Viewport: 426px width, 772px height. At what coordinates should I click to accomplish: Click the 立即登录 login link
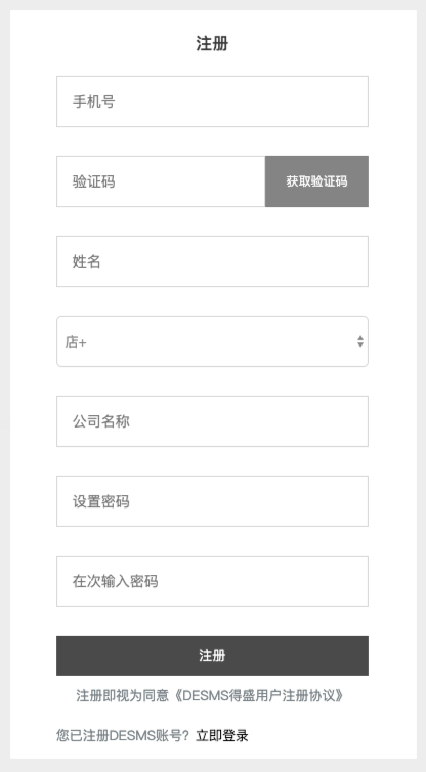(222, 736)
